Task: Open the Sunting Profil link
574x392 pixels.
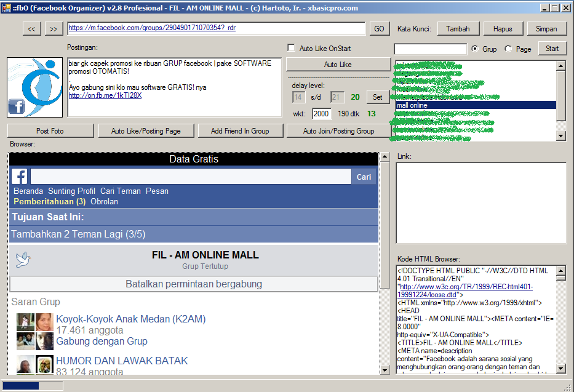Action: click(x=72, y=191)
